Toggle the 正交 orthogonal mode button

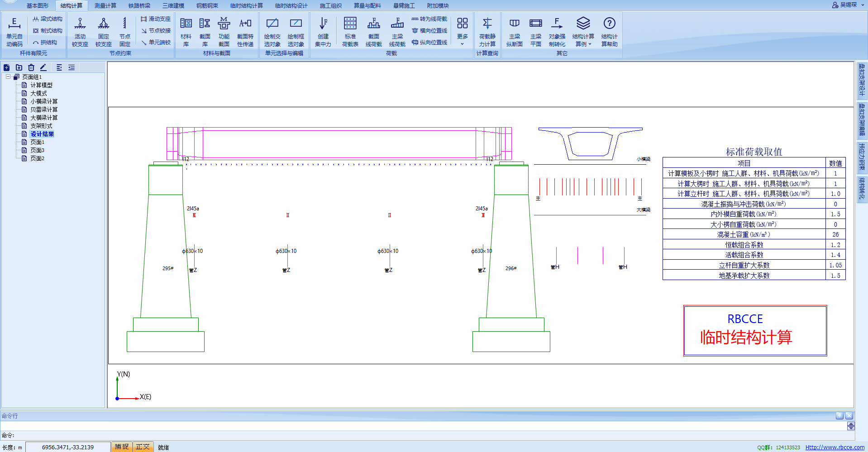pyautogui.click(x=143, y=447)
